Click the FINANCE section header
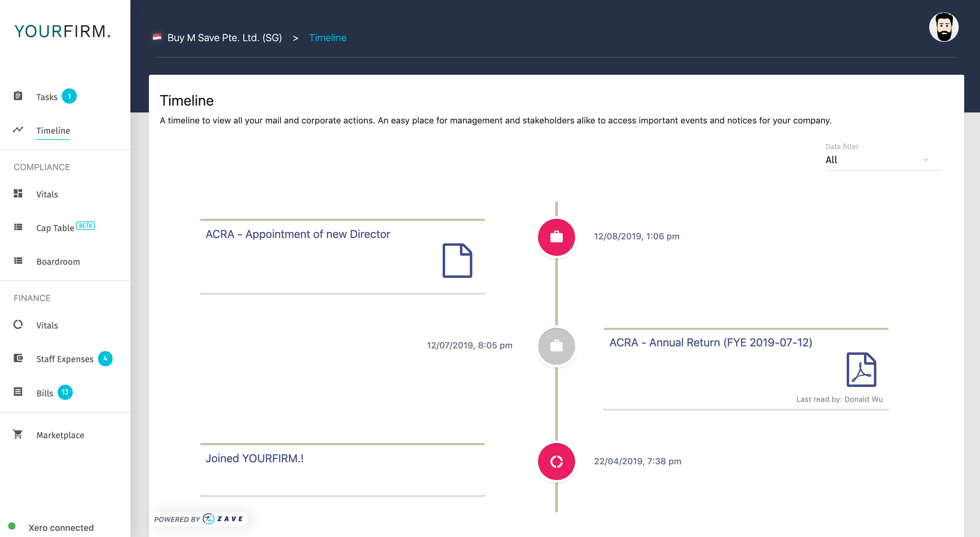Screen dimensions: 980x537 (x=32, y=298)
